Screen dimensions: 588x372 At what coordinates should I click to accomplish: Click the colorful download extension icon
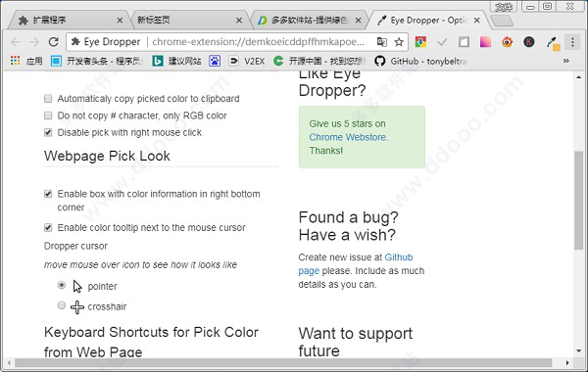(x=420, y=41)
